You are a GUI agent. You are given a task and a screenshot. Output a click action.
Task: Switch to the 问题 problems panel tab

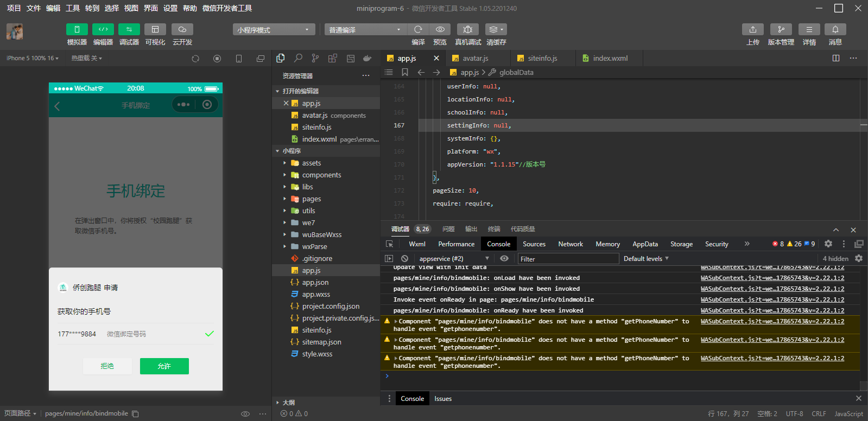click(x=448, y=229)
